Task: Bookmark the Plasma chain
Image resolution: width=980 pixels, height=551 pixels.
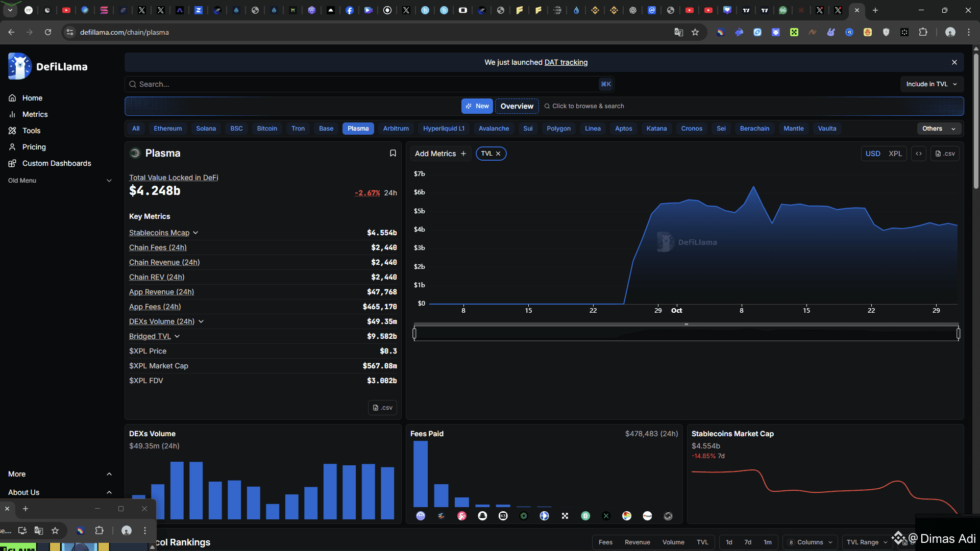Action: pos(393,153)
